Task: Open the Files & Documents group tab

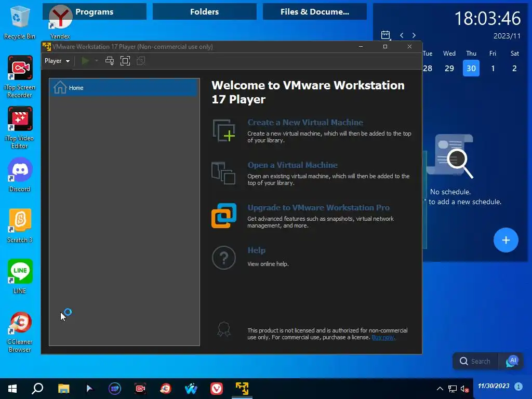Action: pyautogui.click(x=315, y=11)
